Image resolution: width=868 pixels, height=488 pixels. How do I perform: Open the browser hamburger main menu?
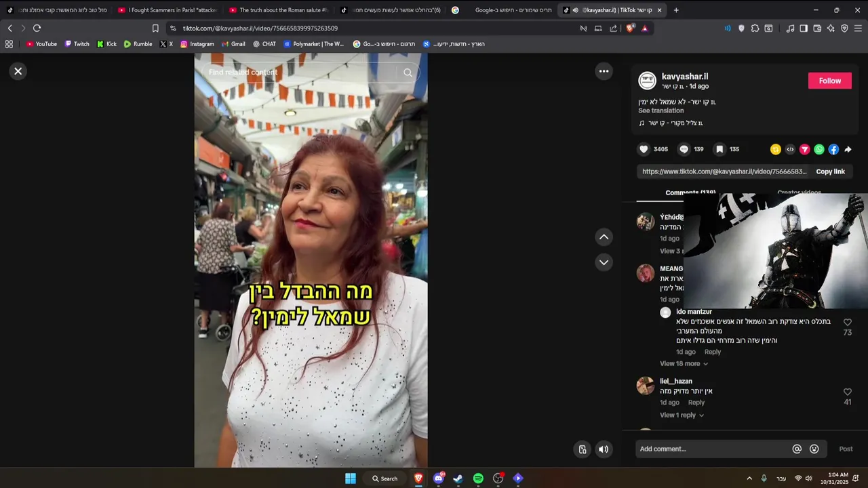pos(858,28)
